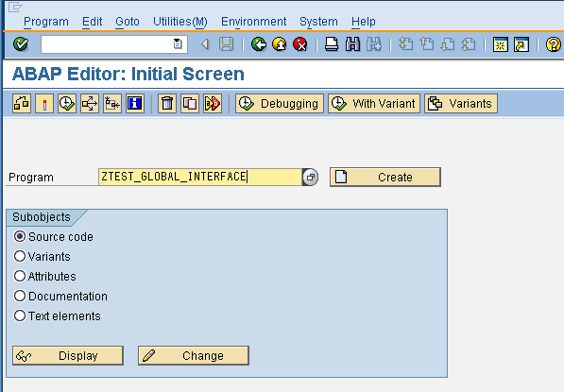Collapse the command field with the triangle arrow
This screenshot has width=564, height=392.
point(205,44)
